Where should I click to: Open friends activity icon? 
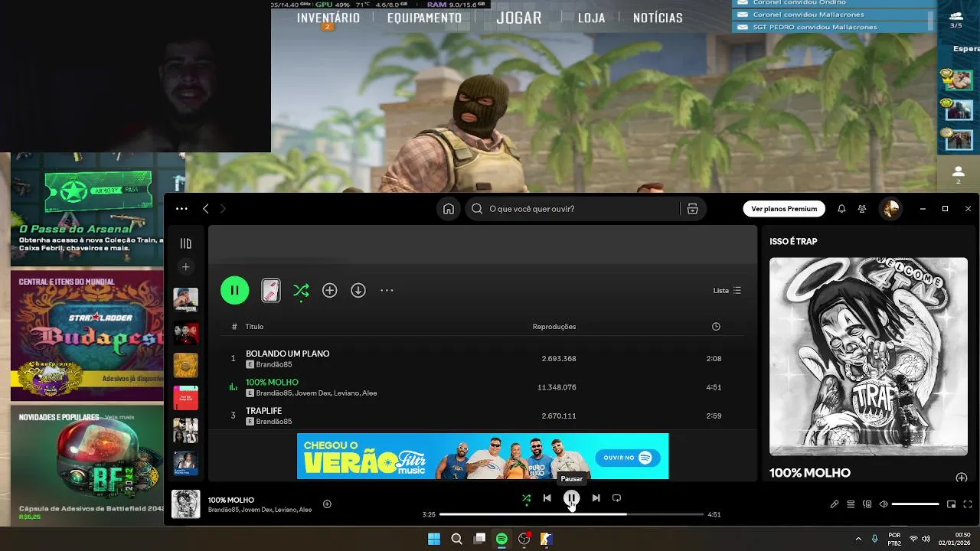click(862, 209)
